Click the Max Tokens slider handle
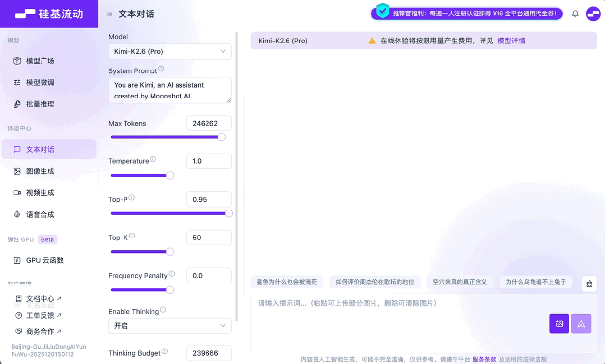This screenshot has height=364, width=605. click(222, 137)
